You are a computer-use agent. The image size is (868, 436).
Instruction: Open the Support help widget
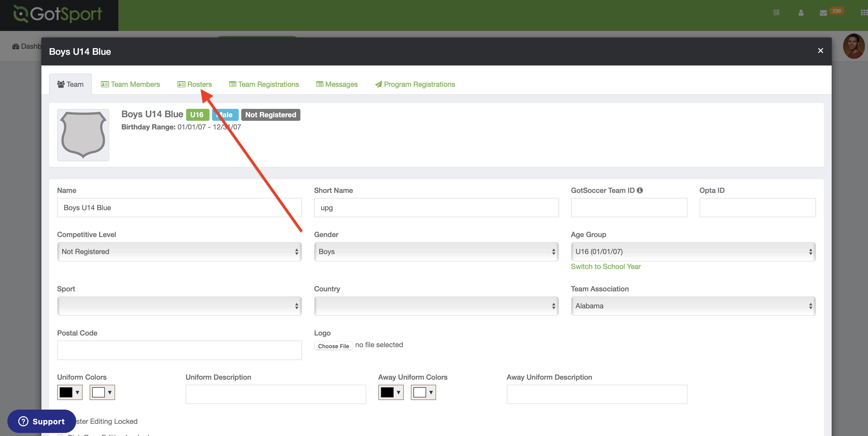[41, 421]
